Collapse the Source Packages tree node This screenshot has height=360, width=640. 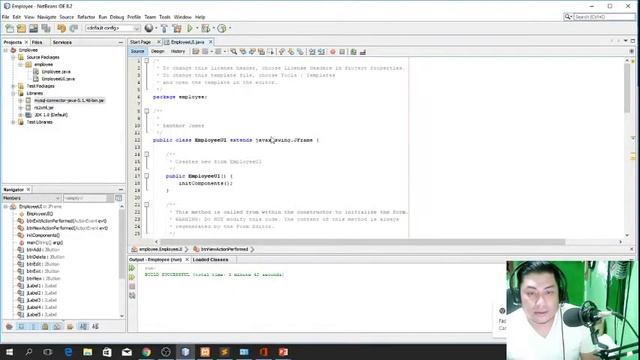[x=13, y=57]
